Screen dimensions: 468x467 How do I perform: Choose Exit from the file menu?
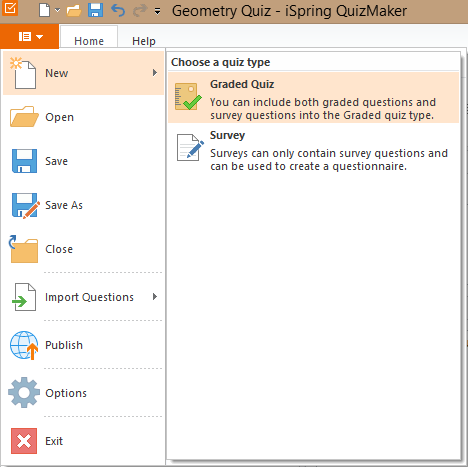pos(83,441)
